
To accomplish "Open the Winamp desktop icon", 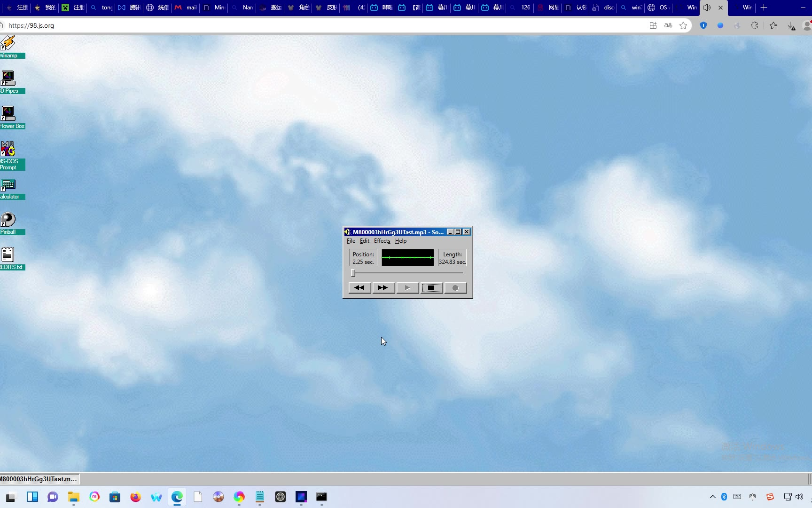I will (8, 44).
